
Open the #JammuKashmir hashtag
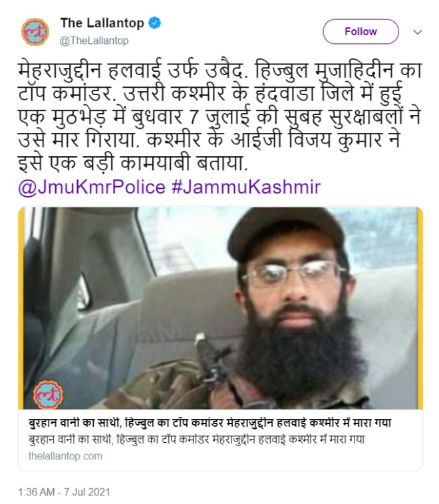point(246,187)
